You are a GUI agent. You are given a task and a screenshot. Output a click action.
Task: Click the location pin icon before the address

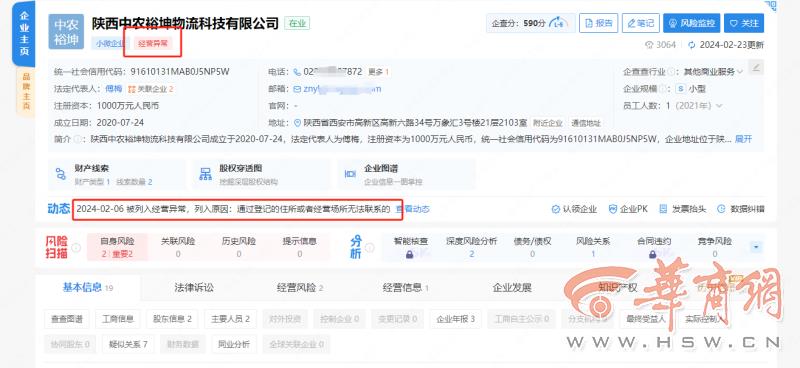pyautogui.click(x=298, y=122)
